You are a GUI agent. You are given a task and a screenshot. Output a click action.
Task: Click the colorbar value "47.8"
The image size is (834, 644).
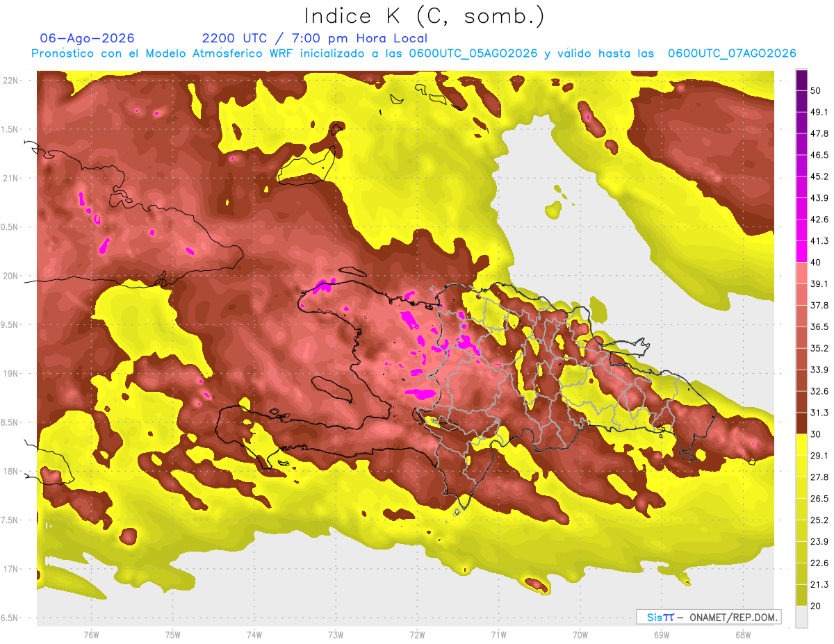pyautogui.click(x=819, y=133)
